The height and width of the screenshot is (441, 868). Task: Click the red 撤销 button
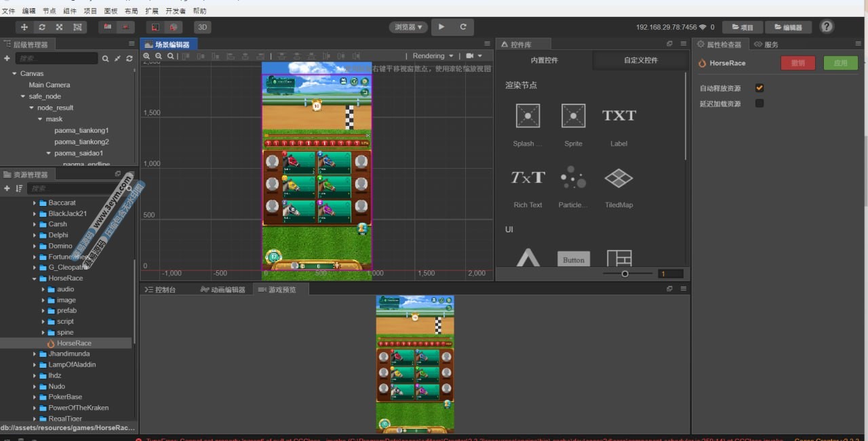[x=798, y=63]
